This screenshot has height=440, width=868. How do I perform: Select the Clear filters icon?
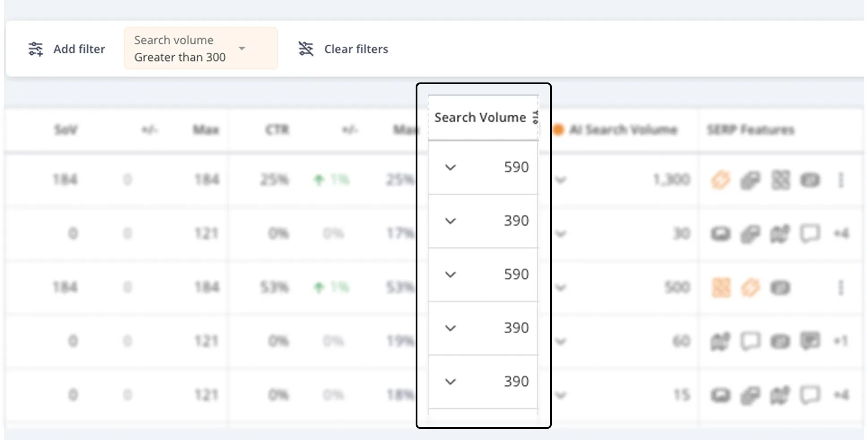(x=306, y=49)
